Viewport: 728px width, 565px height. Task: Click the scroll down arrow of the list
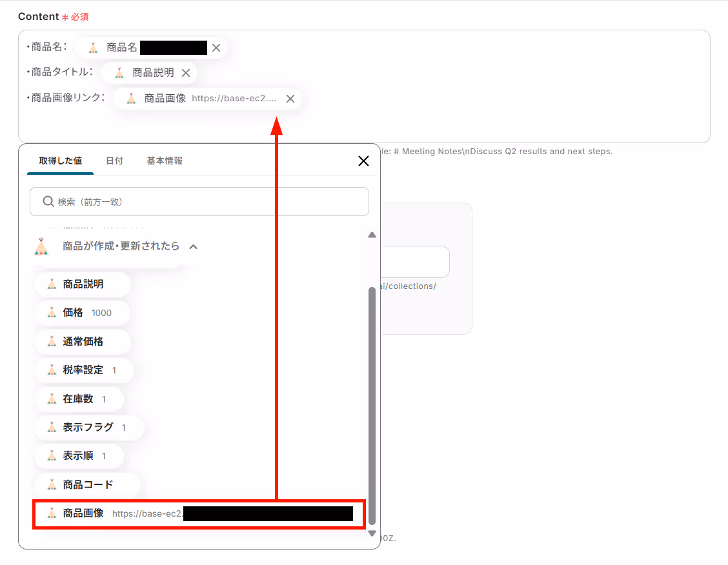pyautogui.click(x=372, y=533)
